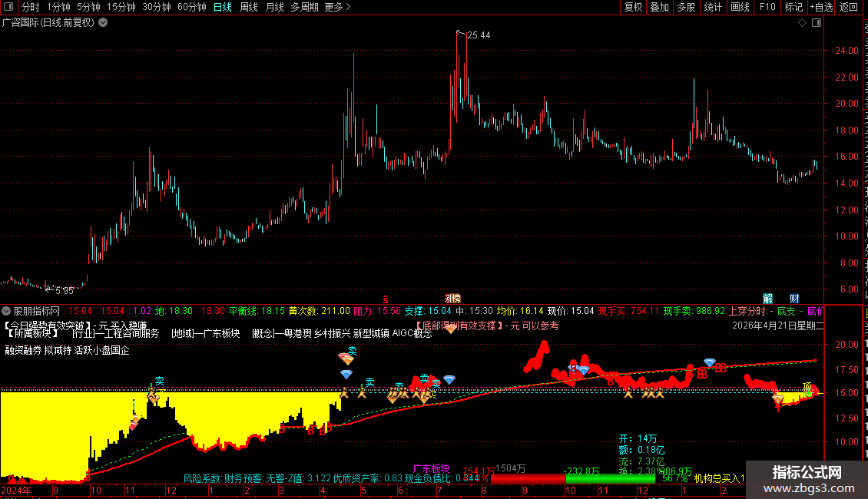
Task: Click the 开: 14万 value
Action: (638, 438)
